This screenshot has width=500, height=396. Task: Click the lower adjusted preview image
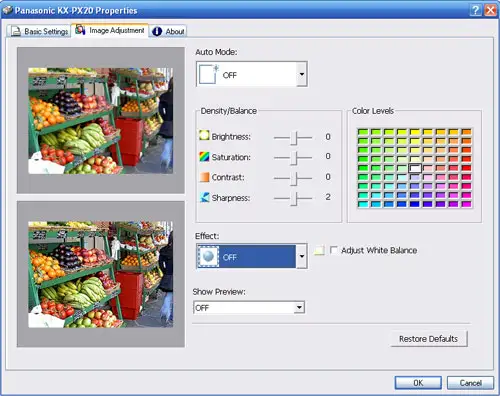click(100, 274)
